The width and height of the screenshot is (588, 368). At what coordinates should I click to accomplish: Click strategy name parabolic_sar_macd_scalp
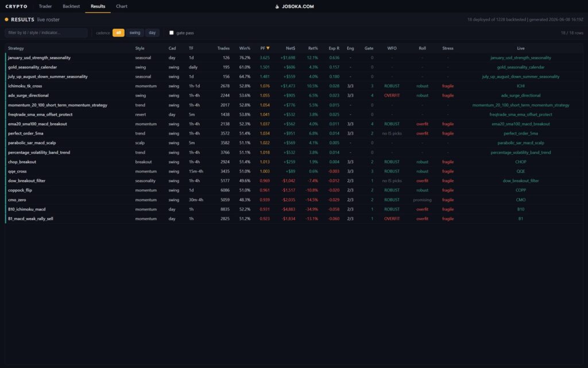tap(32, 143)
